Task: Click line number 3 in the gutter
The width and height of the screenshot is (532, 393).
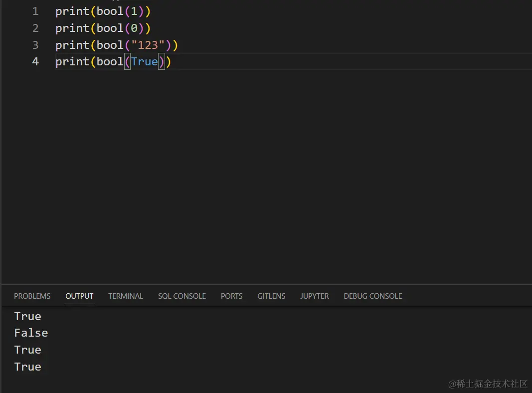Action: pos(35,45)
